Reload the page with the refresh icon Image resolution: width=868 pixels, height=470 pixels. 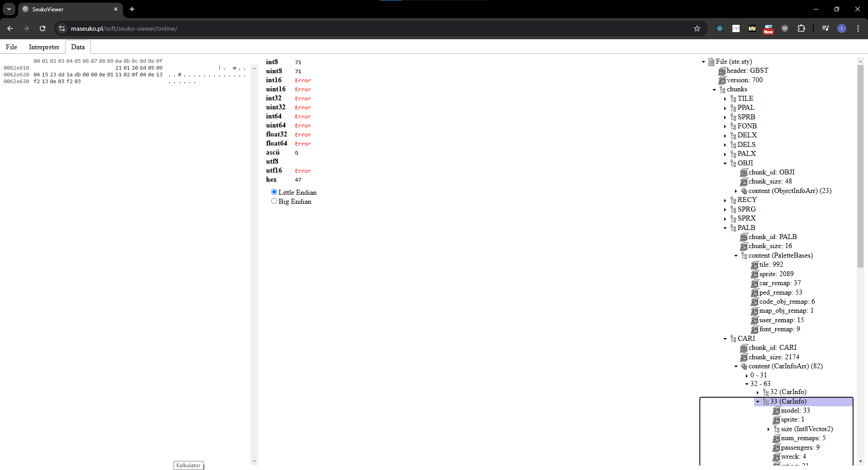[42, 28]
